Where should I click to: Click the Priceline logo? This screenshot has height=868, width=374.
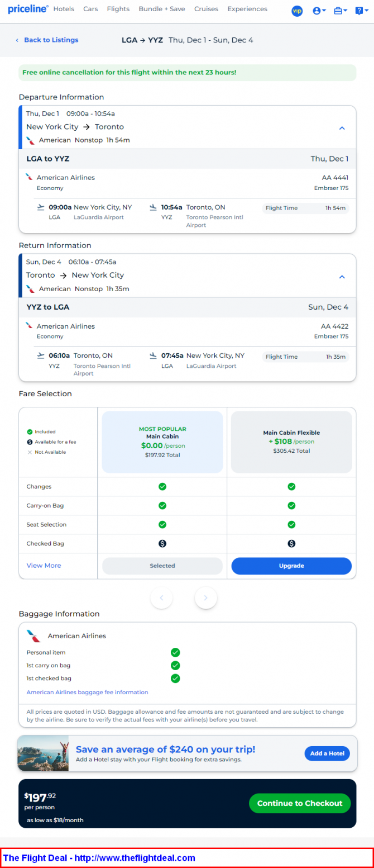click(28, 9)
